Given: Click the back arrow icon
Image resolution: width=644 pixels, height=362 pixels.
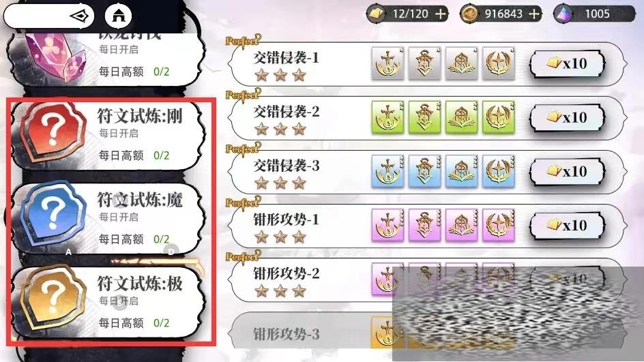Looking at the screenshot, I should point(80,16).
